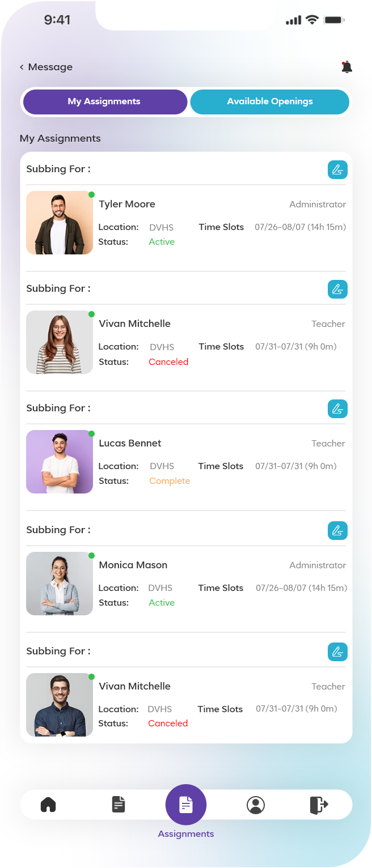Go back using the Message chevron
Image resolution: width=372 pixels, height=868 pixels.
point(22,67)
